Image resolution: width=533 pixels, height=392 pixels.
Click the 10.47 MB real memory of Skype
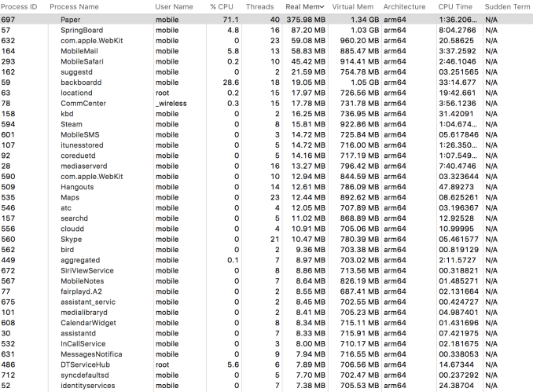pos(308,240)
